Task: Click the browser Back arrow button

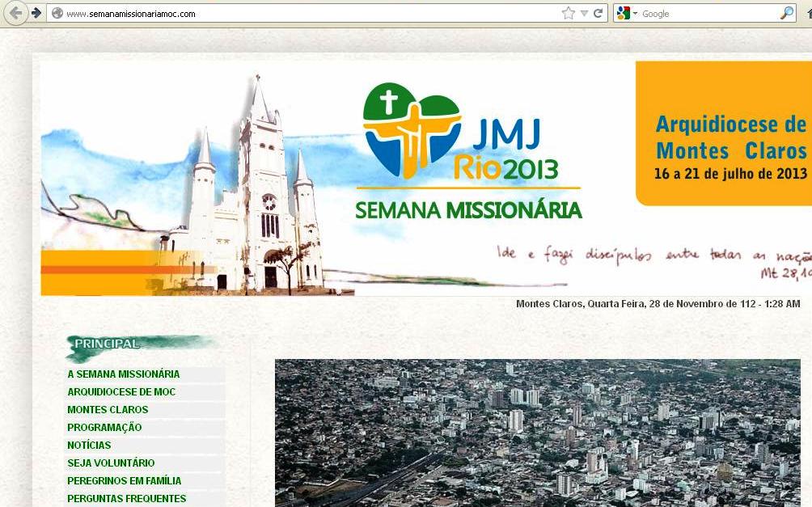Action: pyautogui.click(x=15, y=13)
